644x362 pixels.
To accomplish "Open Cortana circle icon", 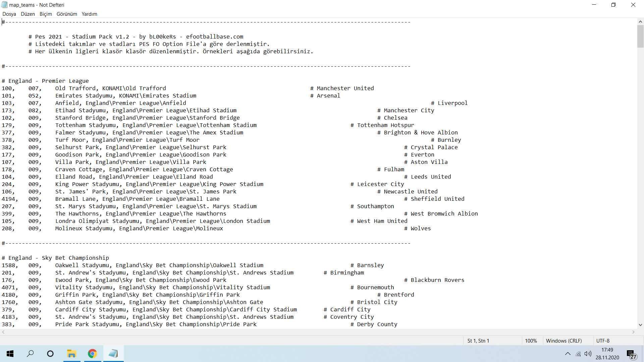I will click(50, 354).
